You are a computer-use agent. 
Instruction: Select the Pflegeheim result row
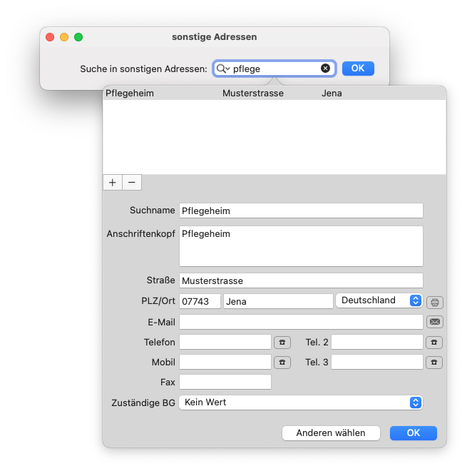pyautogui.click(x=275, y=93)
